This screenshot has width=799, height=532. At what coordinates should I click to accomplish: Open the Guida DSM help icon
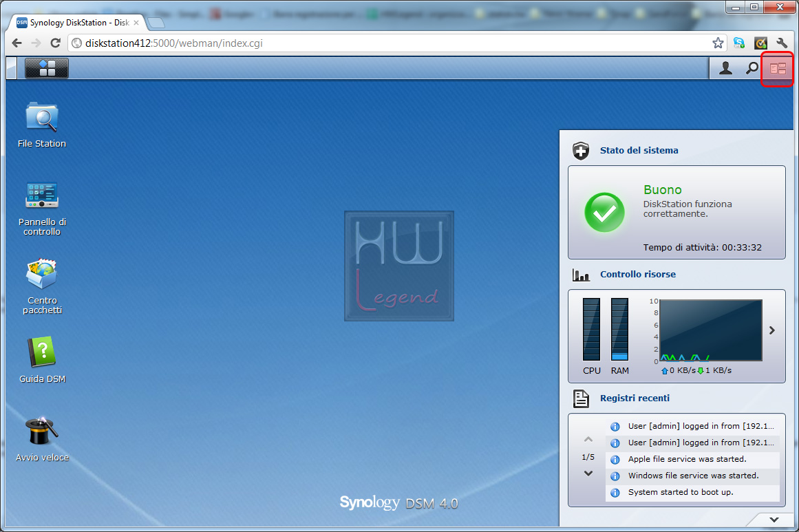[x=42, y=359]
